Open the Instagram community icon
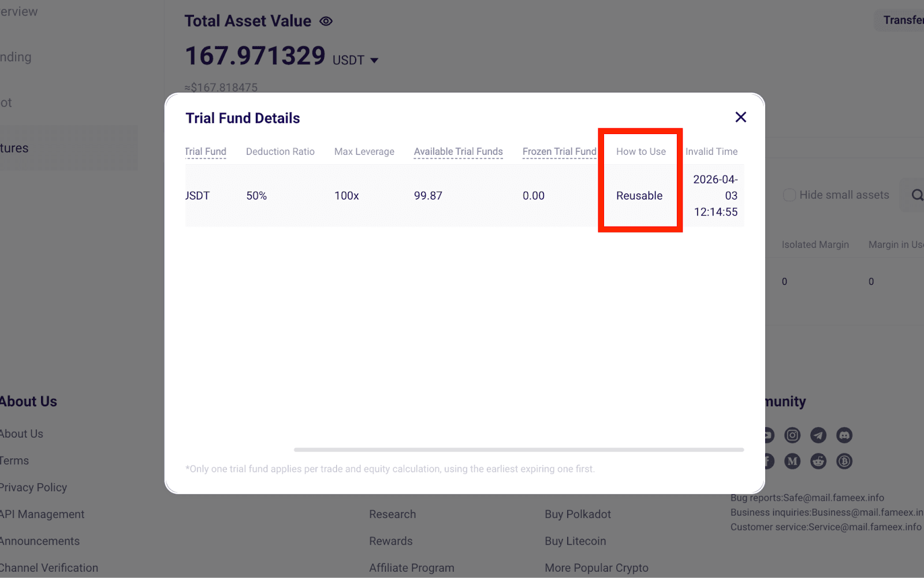924x578 pixels. 792,435
